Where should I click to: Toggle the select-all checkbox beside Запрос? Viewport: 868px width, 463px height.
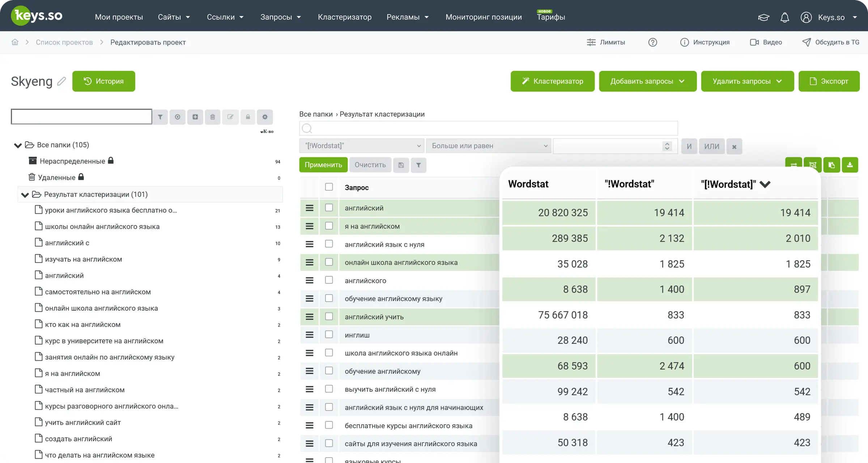tap(329, 187)
